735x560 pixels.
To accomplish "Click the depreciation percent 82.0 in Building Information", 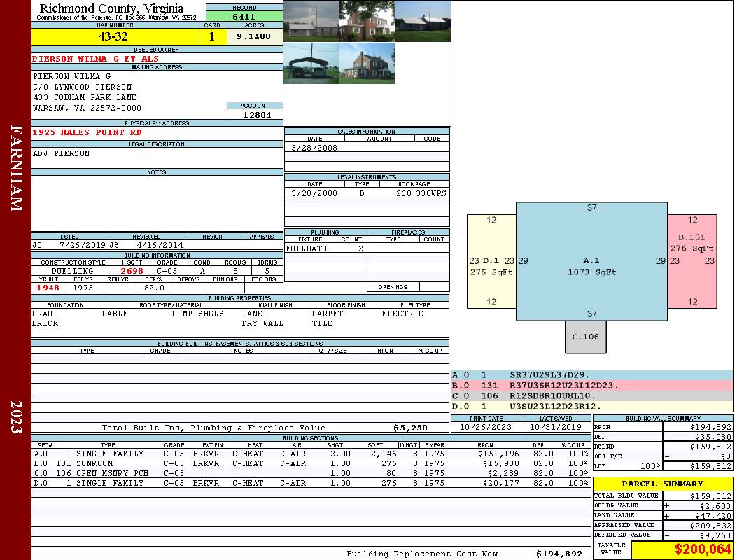I will point(154,288).
